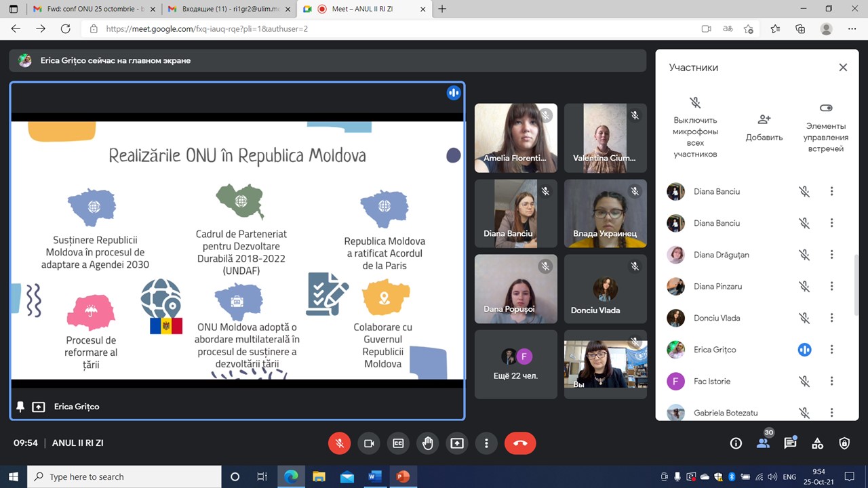Toggle the participants panel icon showing 30
868x488 pixels.
click(x=763, y=443)
